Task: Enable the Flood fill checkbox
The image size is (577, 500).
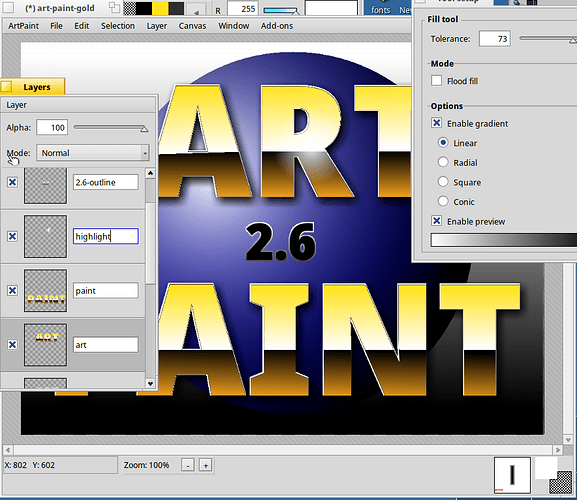Action: coord(436,81)
